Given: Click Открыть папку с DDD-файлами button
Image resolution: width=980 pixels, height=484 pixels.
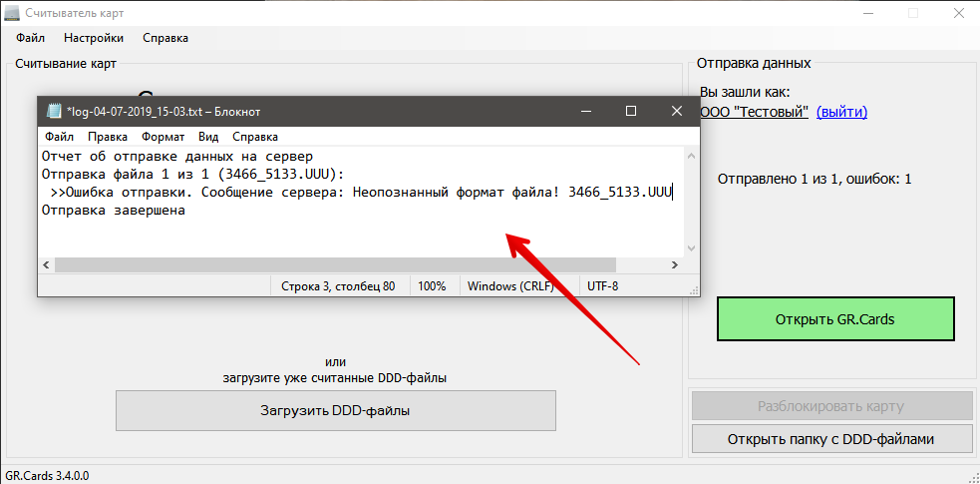Looking at the screenshot, I should tap(831, 439).
